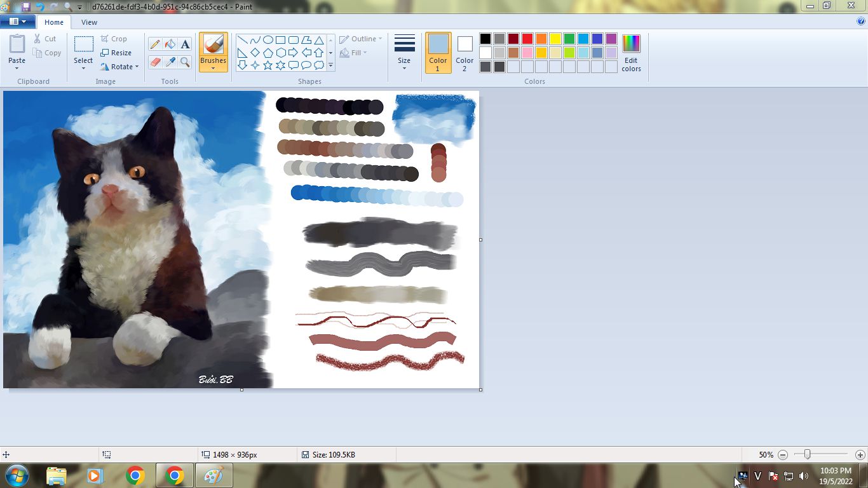Viewport: 868px width, 488px height.
Task: Switch active color to Color 2
Action: coord(465,52)
